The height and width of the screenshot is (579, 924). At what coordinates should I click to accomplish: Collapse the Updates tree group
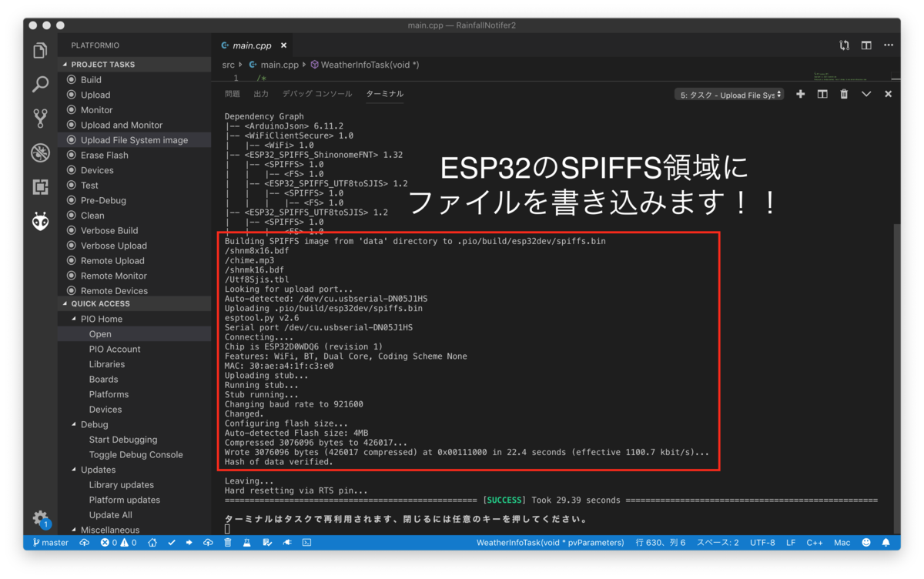coord(75,470)
